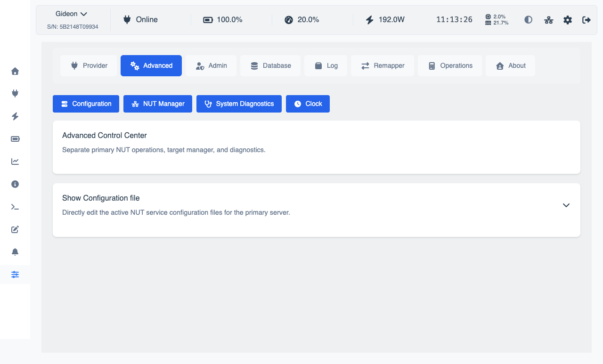Click the Advanced Control Center heading
Screen dimensions: 603x364
coord(105,136)
